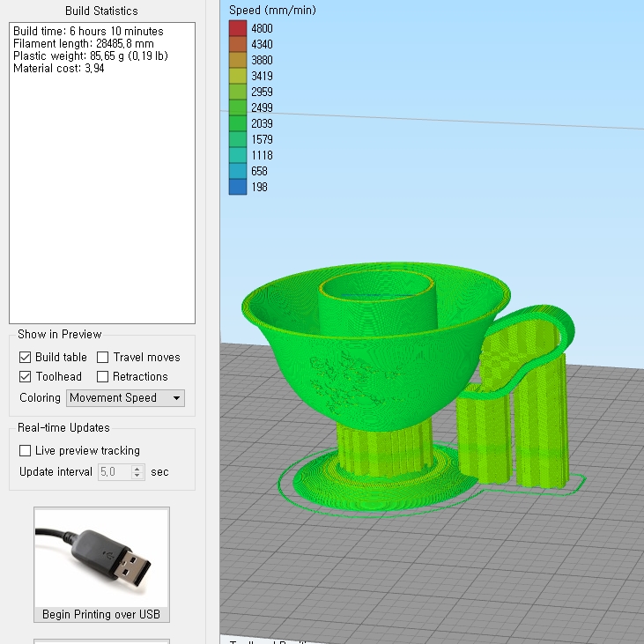Increase the Update interval with up arrow
This screenshot has width=644, height=644.
[137, 468]
